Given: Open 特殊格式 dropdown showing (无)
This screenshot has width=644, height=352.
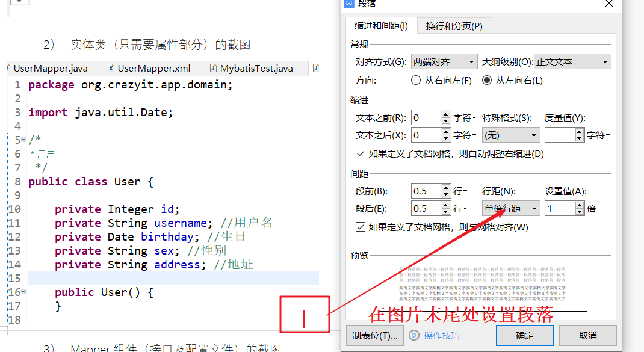Looking at the screenshot, I should click(511, 135).
